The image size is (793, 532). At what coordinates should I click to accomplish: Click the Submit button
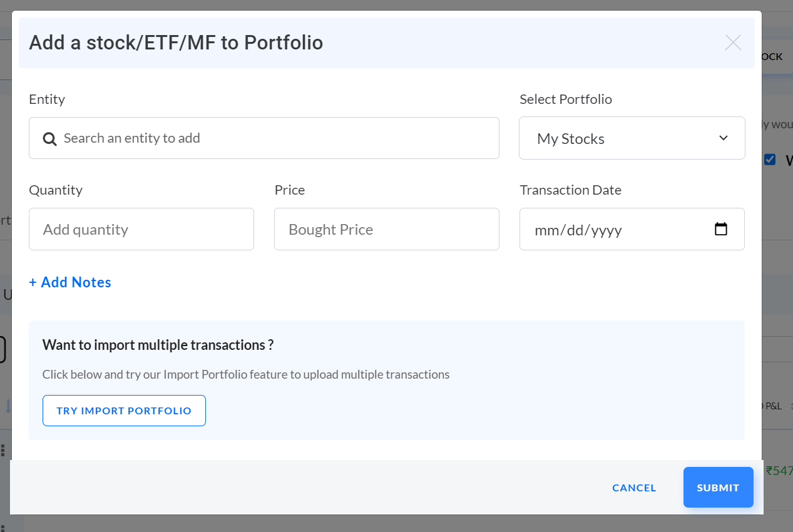coord(719,487)
